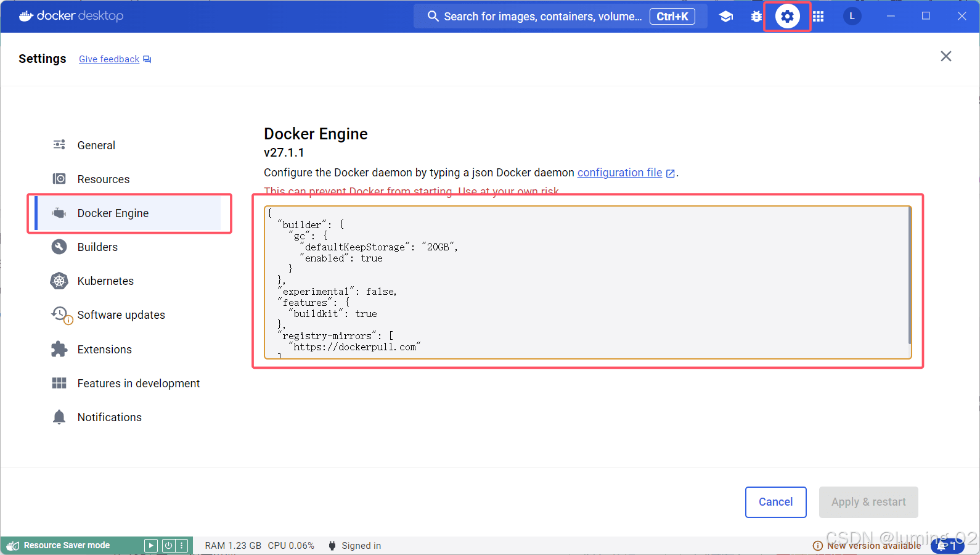Click the feedback chat bubble icon
This screenshot has height=555, width=980.
click(x=147, y=59)
